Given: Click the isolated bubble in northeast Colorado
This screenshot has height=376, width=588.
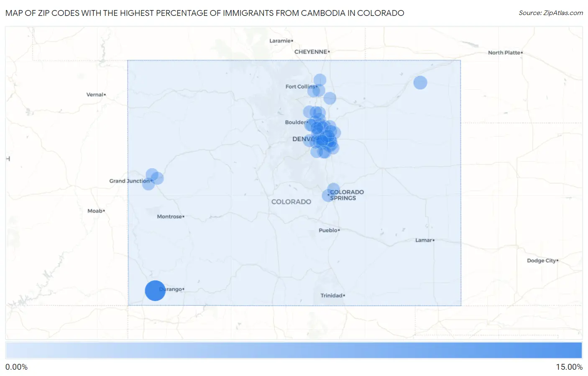Looking at the screenshot, I should pyautogui.click(x=420, y=82).
